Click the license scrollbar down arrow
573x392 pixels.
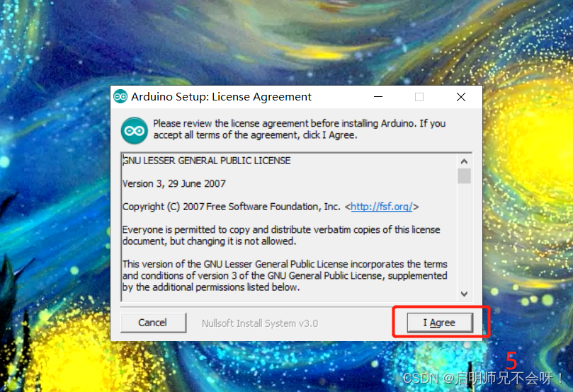464,294
